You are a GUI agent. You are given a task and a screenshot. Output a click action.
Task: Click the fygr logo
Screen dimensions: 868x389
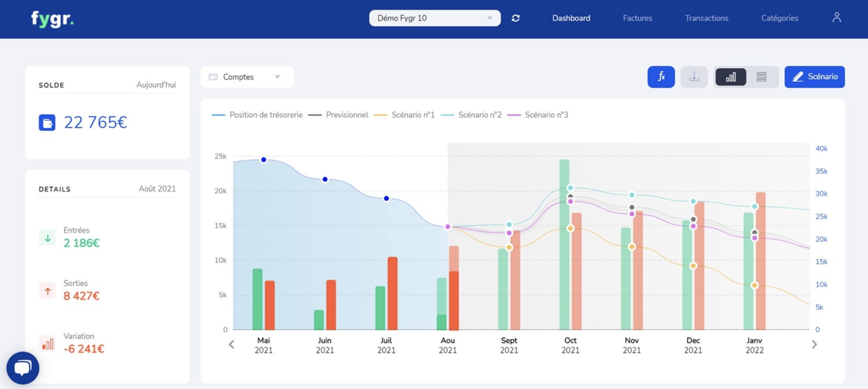point(53,18)
